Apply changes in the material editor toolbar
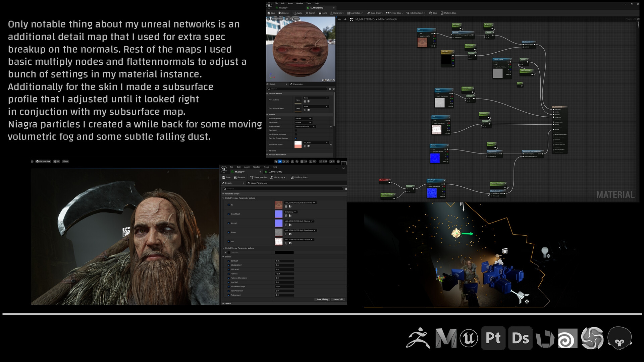This screenshot has height=362, width=644. (298, 13)
